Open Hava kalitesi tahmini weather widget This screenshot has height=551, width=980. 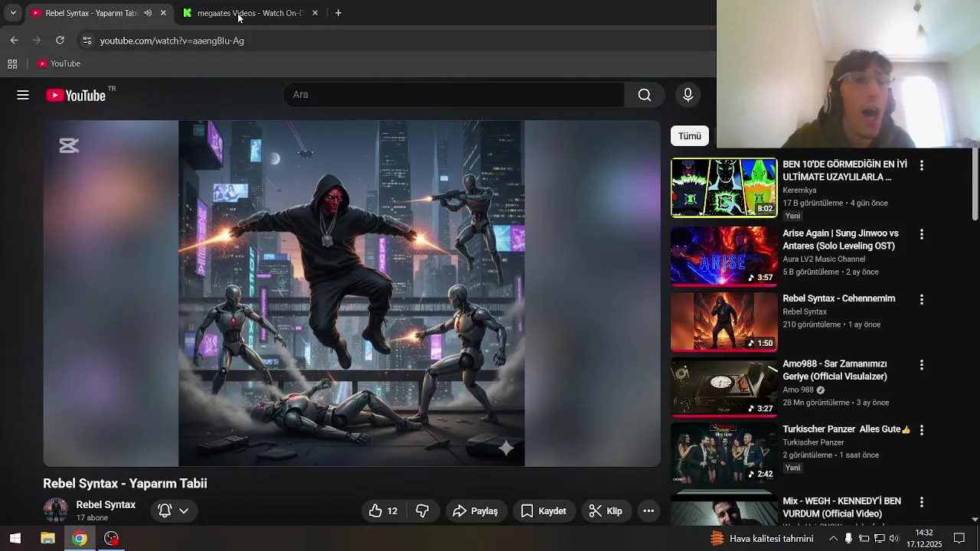762,539
